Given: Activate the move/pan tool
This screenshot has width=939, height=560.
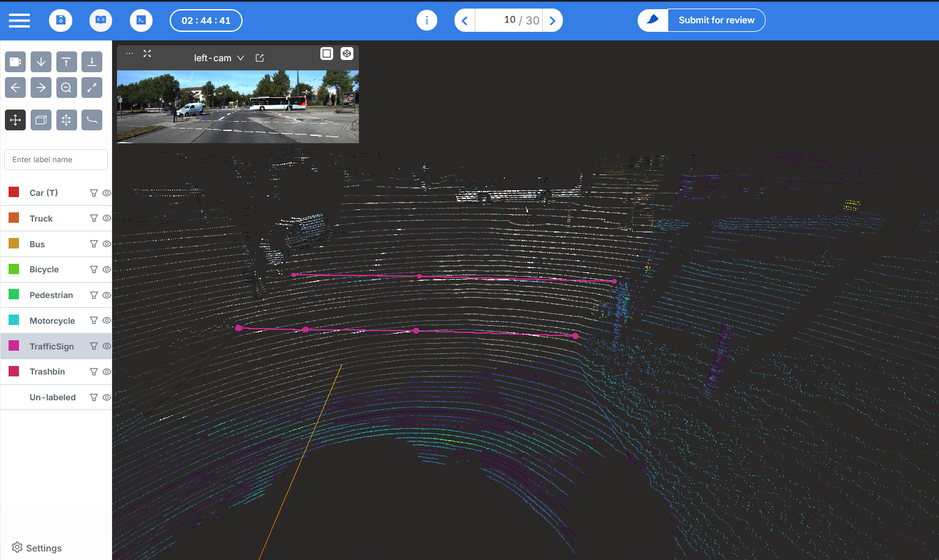Looking at the screenshot, I should click(15, 120).
